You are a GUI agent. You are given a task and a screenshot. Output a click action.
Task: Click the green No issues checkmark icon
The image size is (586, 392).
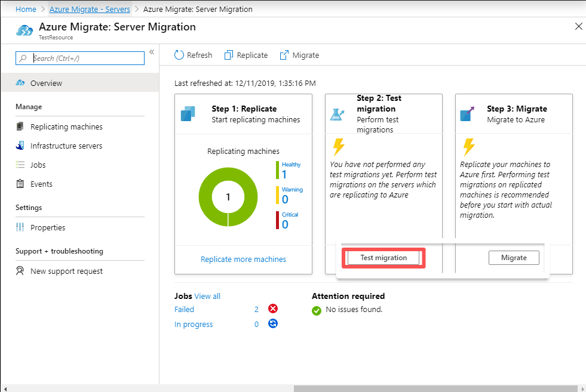[x=317, y=311]
